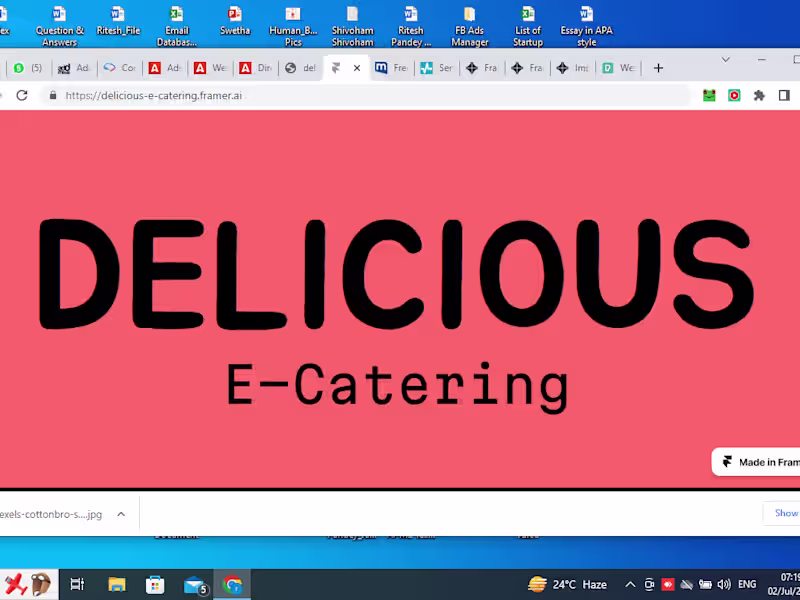The height and width of the screenshot is (600, 800).
Task: Open Chrome from the taskbar
Action: 233,584
